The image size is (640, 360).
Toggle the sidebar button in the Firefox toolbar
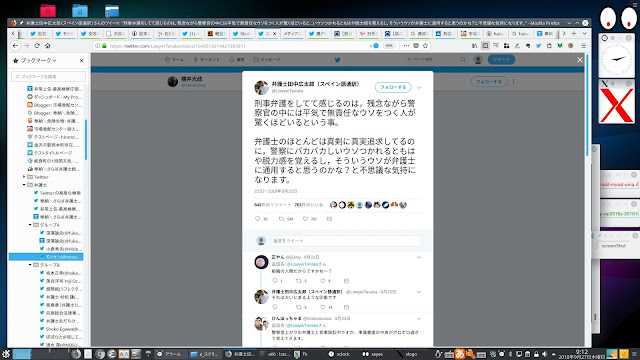pyautogui.click(x=485, y=46)
